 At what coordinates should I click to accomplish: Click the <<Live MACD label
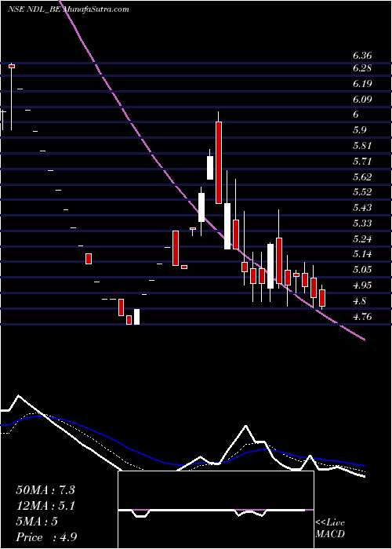point(330,528)
